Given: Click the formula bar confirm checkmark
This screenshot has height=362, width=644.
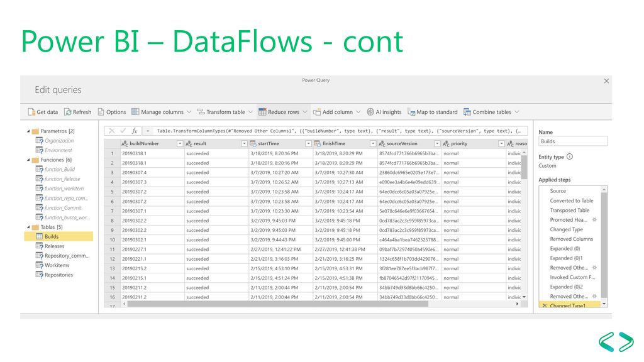Looking at the screenshot, I should click(123, 131).
